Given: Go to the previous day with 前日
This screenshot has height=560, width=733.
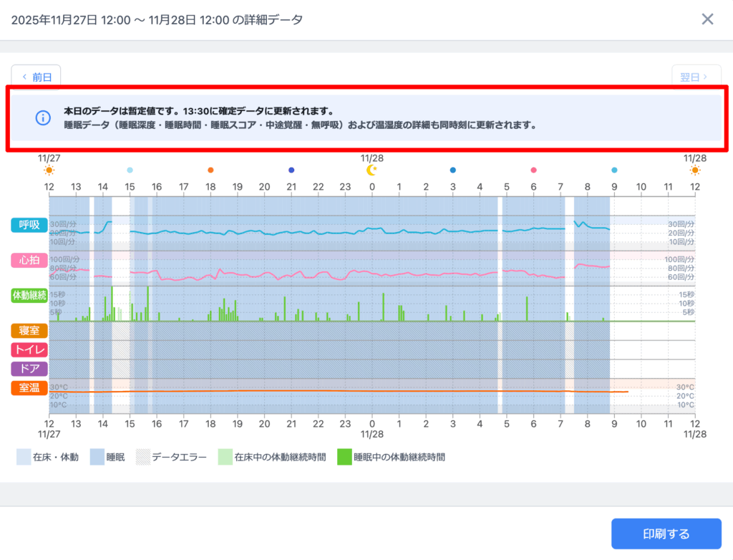Looking at the screenshot, I should tap(36, 77).
